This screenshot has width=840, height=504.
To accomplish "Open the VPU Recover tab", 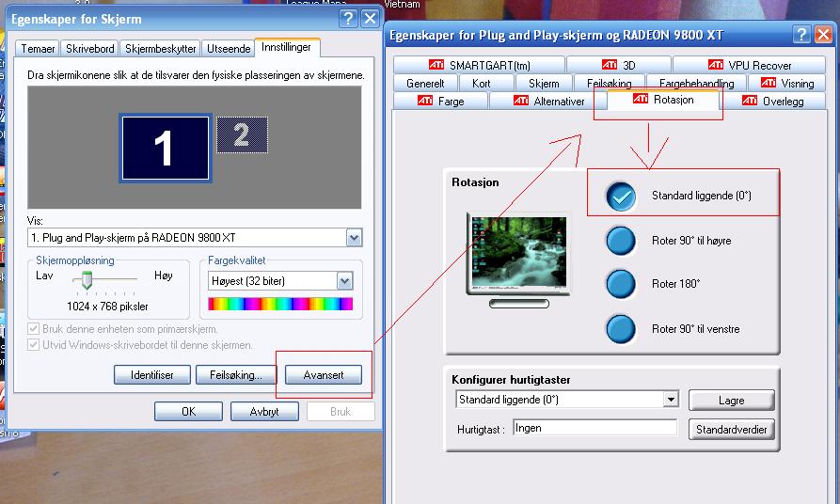I will click(x=749, y=65).
